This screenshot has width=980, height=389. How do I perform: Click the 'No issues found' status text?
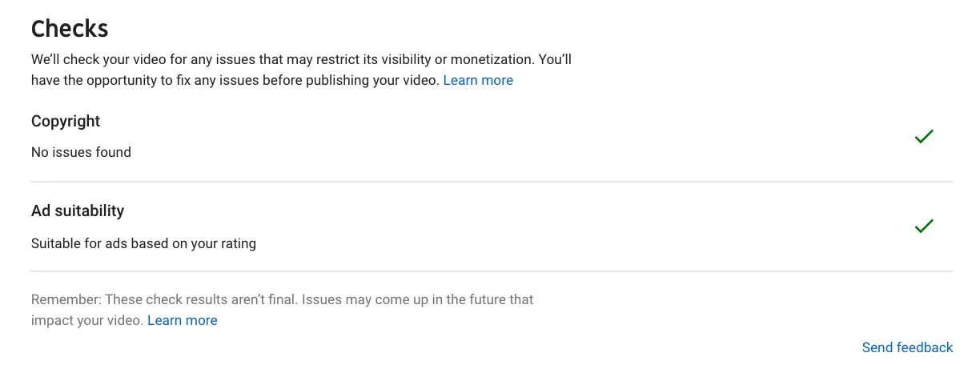tap(81, 152)
